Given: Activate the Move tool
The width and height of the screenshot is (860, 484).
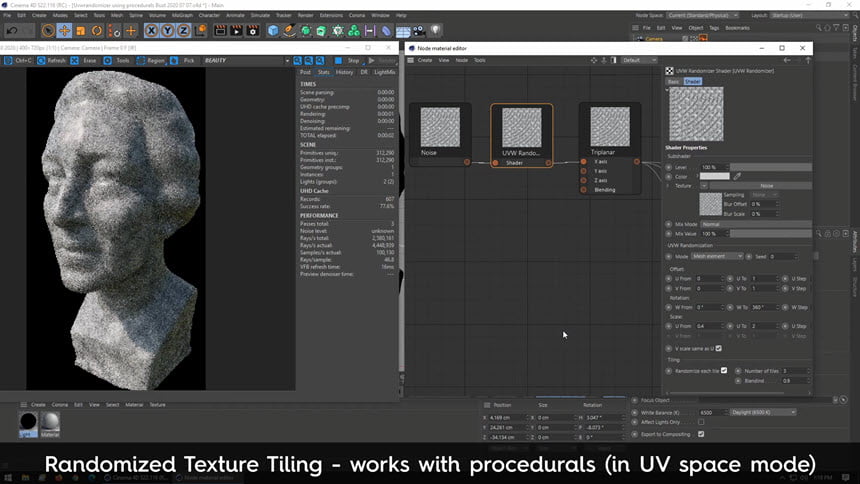Looking at the screenshot, I should (x=64, y=31).
